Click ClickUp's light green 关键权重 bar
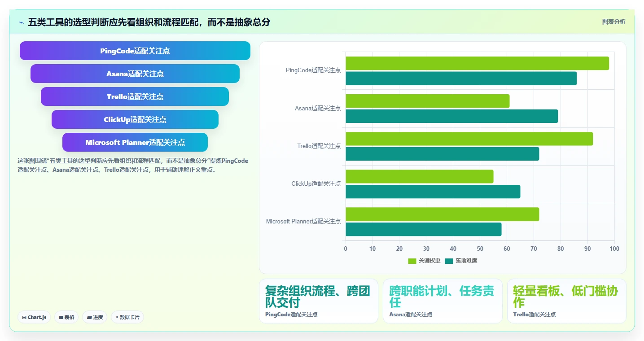 point(419,176)
